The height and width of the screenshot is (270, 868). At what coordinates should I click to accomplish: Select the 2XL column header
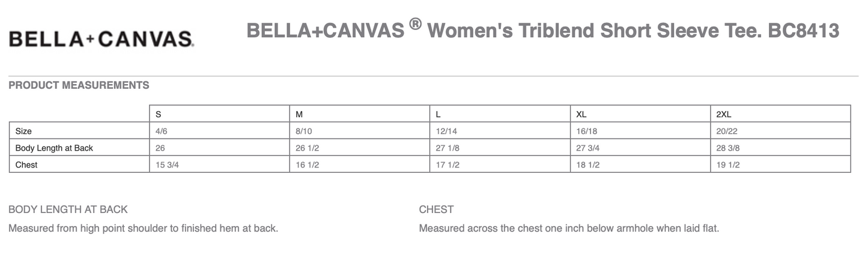[724, 114]
